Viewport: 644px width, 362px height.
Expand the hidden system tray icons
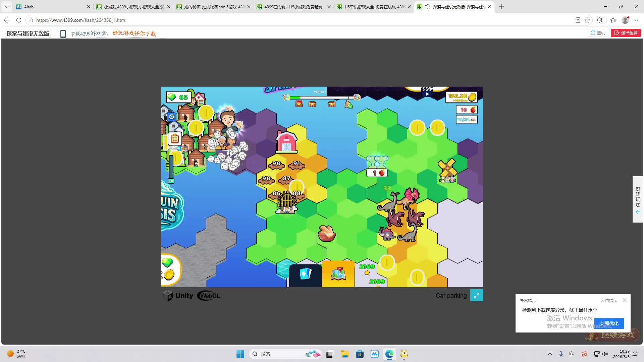point(550,354)
